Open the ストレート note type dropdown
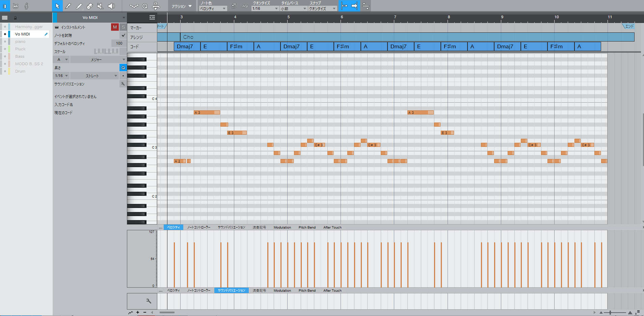The image size is (644, 316). 94,76
